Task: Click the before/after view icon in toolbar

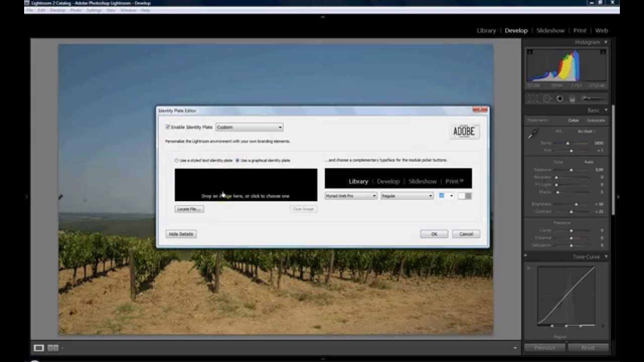Action: pos(53,347)
